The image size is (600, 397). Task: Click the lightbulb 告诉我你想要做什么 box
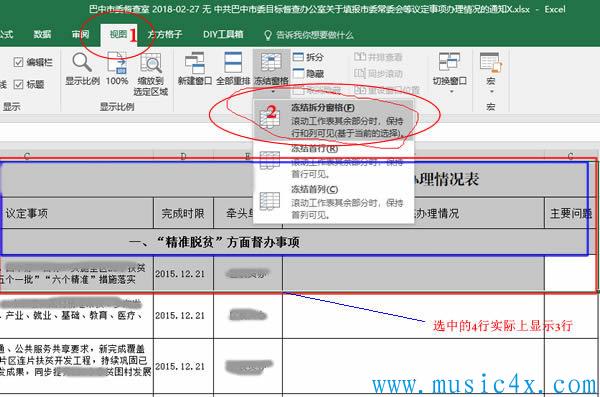coord(309,35)
